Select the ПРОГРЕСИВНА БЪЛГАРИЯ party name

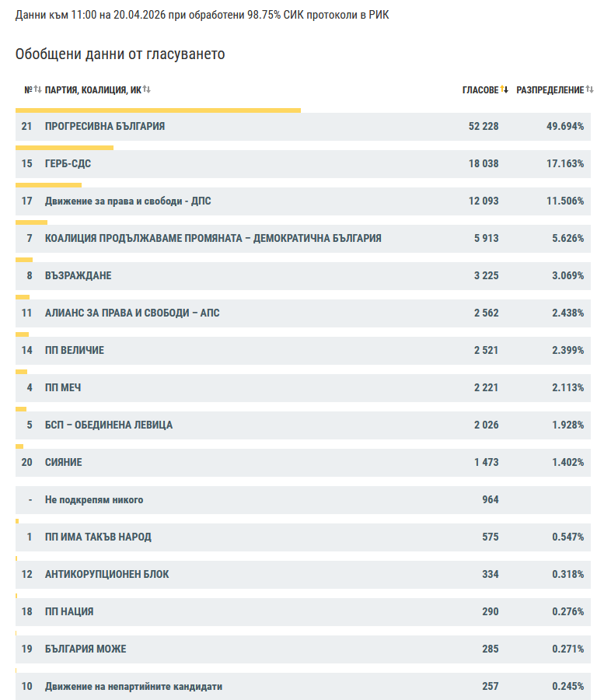[x=105, y=126]
